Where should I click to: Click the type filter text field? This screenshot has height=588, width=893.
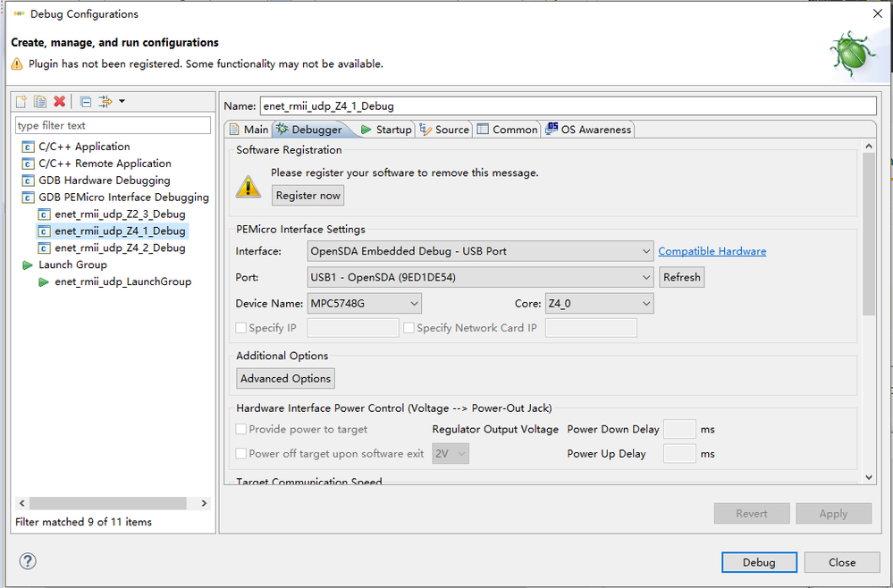click(113, 126)
